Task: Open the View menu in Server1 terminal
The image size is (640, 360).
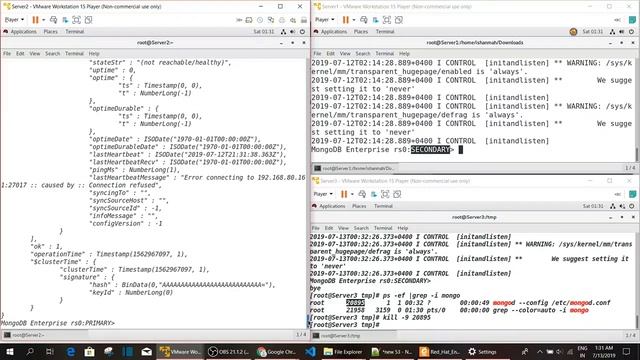Action: 345,53
